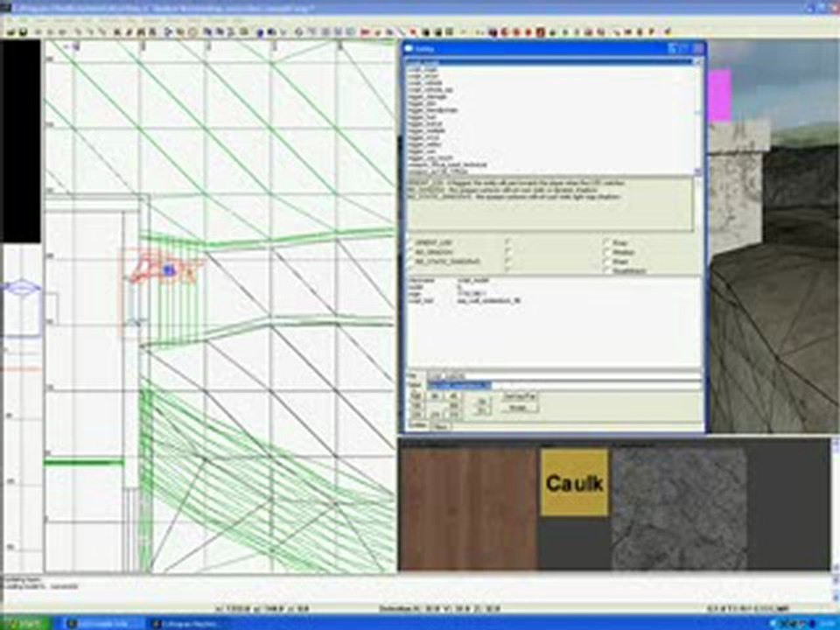Click the Up angle button
This screenshot has width=840, height=630.
tap(481, 401)
